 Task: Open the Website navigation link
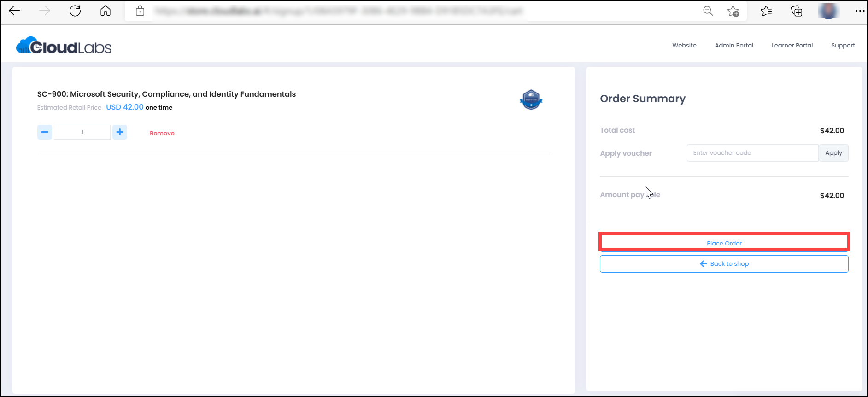coord(684,45)
